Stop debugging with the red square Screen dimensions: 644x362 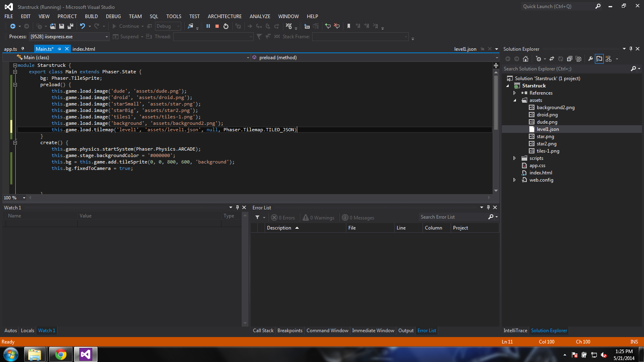pyautogui.click(x=217, y=26)
